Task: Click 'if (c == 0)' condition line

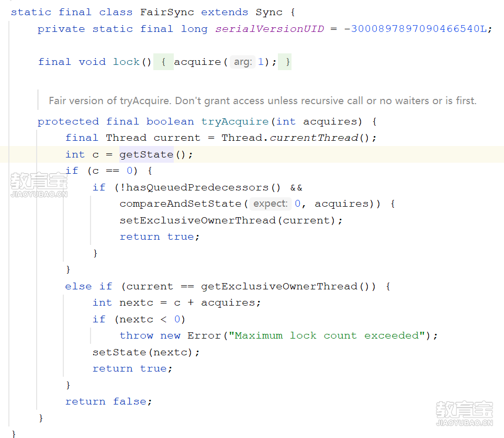Action: (108, 171)
